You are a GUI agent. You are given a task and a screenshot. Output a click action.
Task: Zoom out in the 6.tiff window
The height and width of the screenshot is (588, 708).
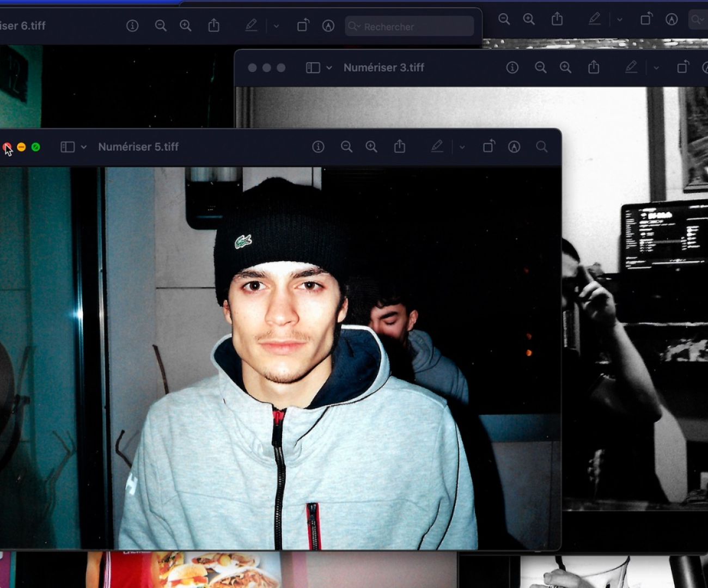click(x=161, y=26)
